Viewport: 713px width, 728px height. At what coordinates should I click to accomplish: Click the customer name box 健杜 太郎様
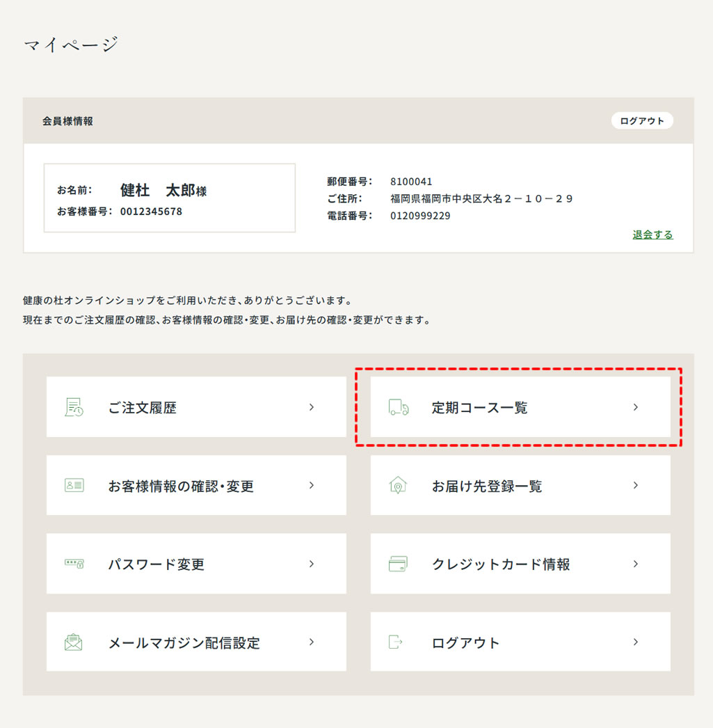click(170, 198)
